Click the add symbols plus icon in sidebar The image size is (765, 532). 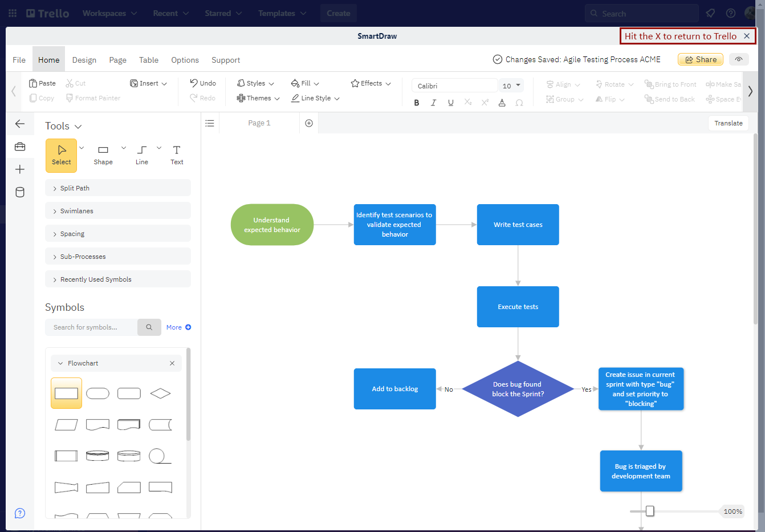20,169
